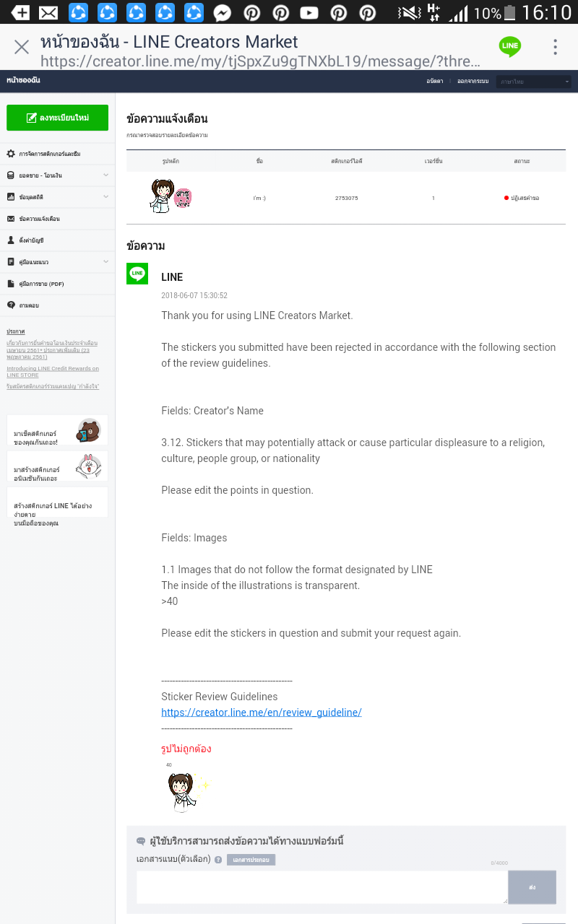Open the LINE app icon in the address bar

point(510,46)
